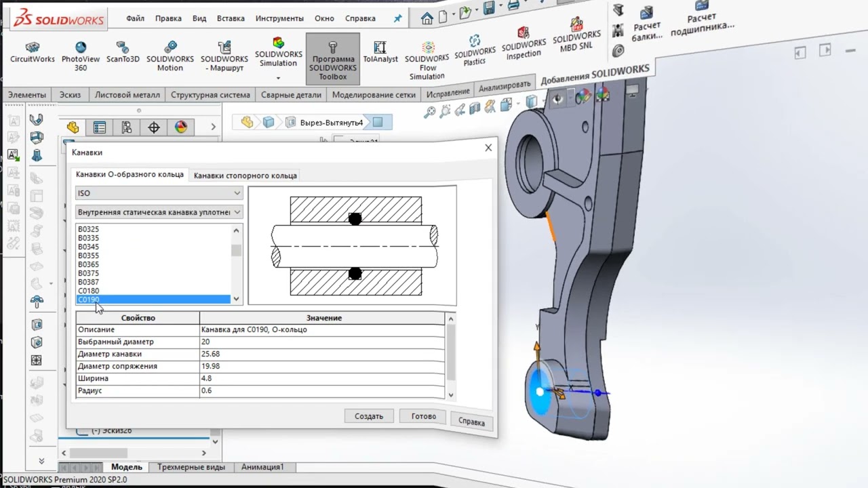Click the Создать button

369,416
